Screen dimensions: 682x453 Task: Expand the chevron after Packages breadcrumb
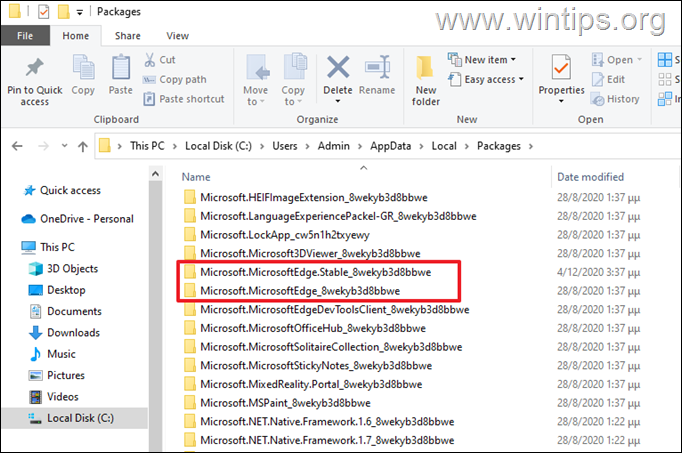531,147
